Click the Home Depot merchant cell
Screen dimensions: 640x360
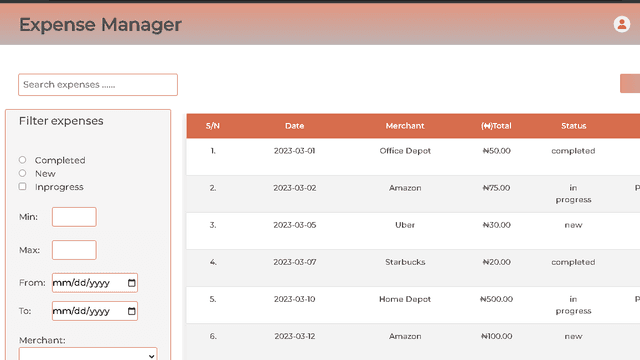click(405, 299)
